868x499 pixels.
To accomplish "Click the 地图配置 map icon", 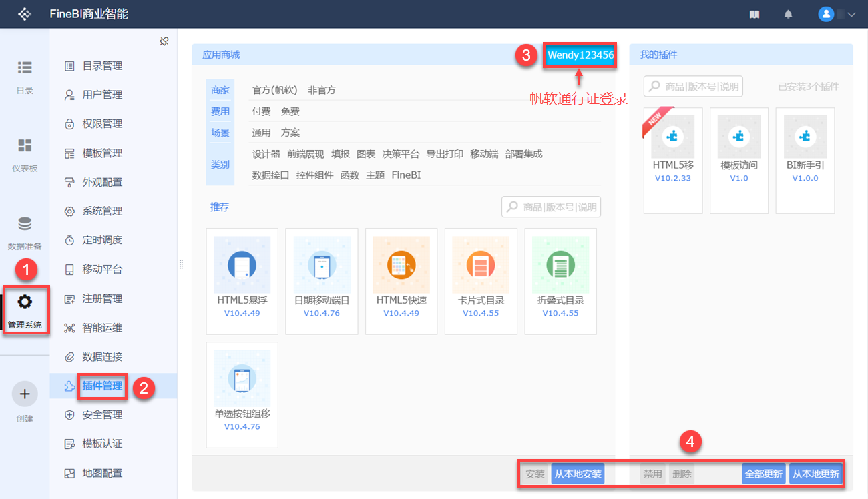I will click(69, 473).
